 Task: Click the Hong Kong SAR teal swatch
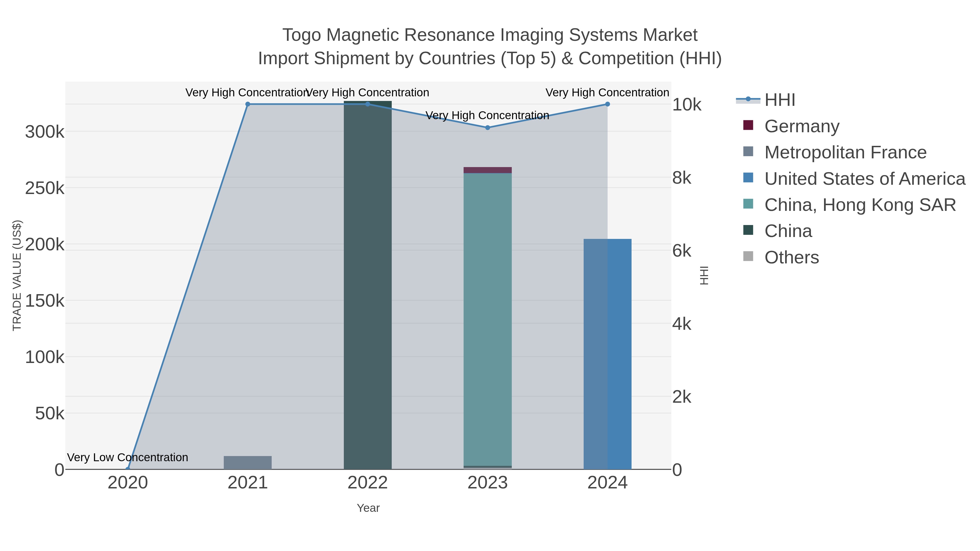(748, 204)
